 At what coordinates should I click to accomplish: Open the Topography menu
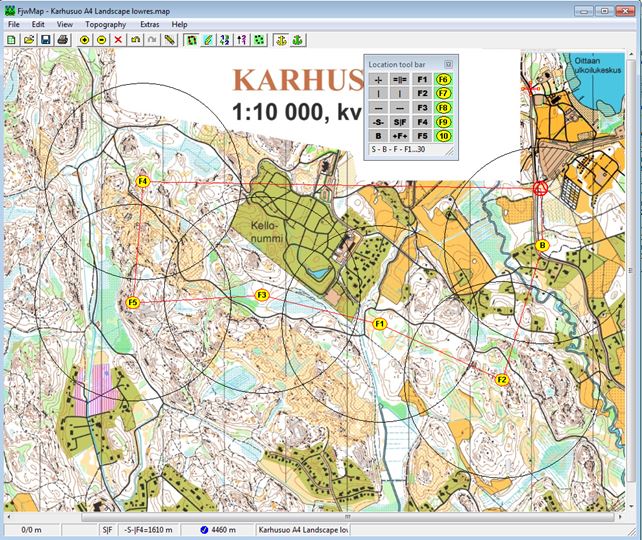(106, 24)
